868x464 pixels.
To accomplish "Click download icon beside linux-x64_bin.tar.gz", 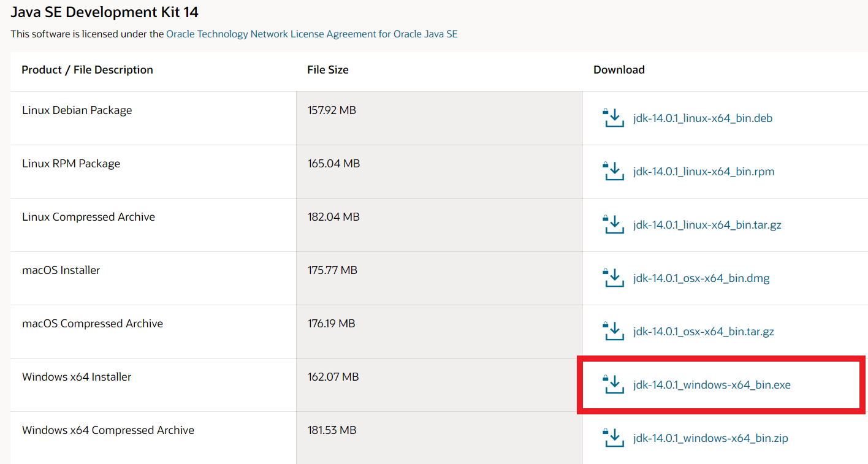I will click(613, 224).
